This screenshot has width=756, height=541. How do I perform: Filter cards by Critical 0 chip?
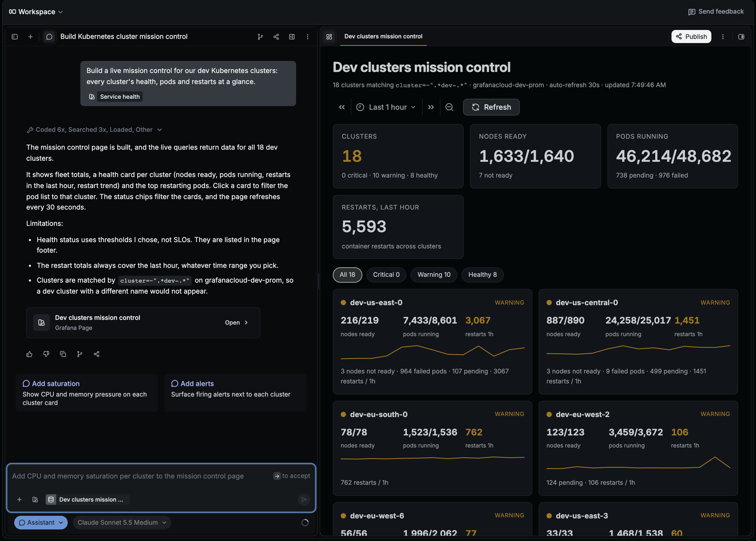tap(386, 275)
